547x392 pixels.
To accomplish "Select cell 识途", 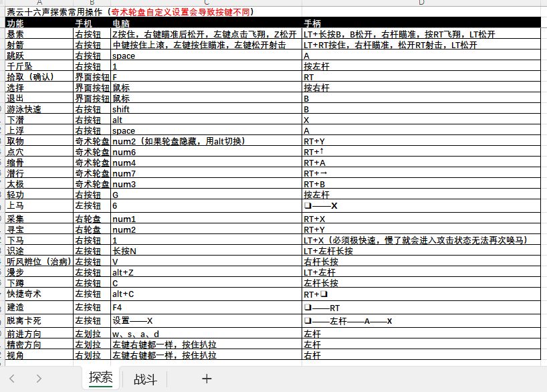I will pos(39,251).
